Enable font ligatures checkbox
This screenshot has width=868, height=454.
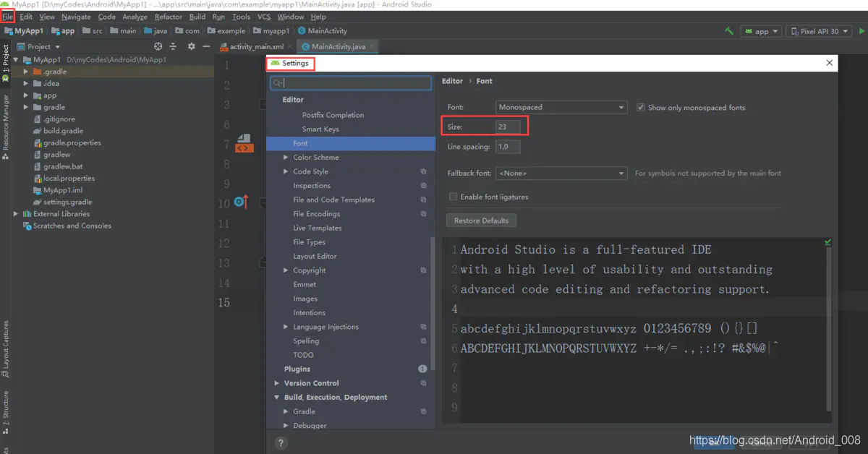tap(454, 197)
